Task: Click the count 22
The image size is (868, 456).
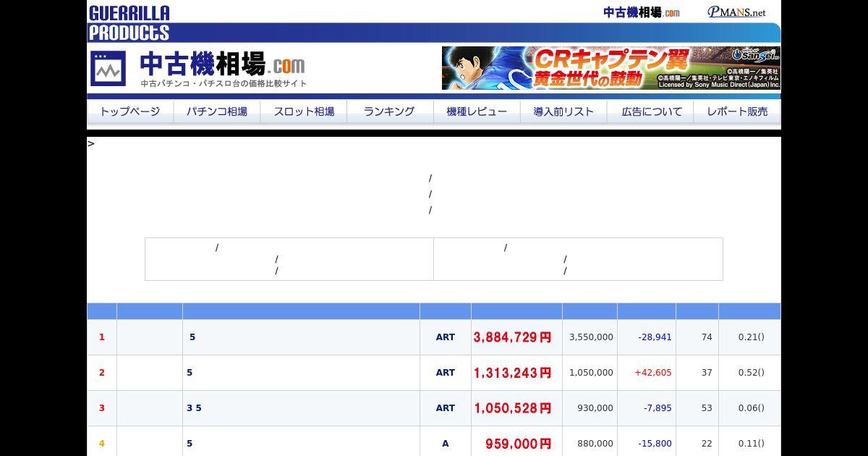Action: pos(707,444)
